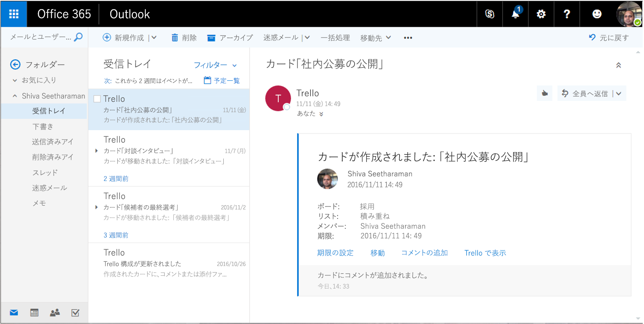The height and width of the screenshot is (324, 644).
Task: Click the 新規作成 plus button
Action: pyautogui.click(x=123, y=38)
